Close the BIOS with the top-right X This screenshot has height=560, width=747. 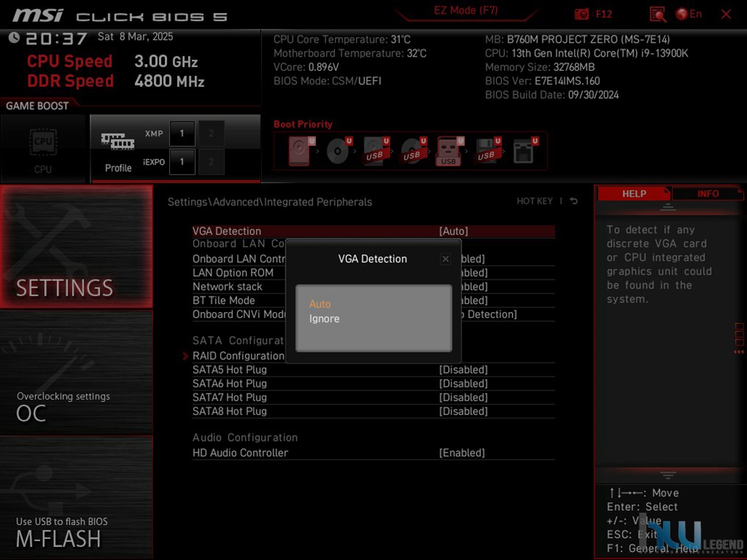pyautogui.click(x=726, y=14)
